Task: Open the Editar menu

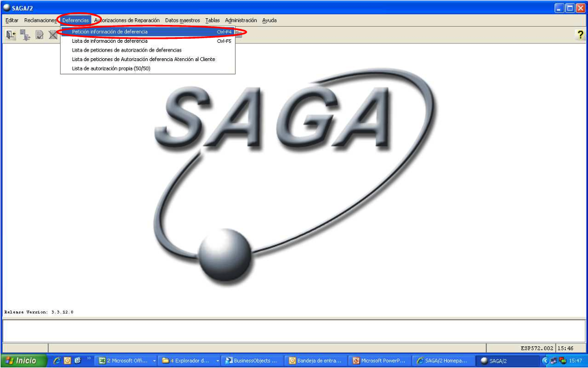Action: click(12, 20)
